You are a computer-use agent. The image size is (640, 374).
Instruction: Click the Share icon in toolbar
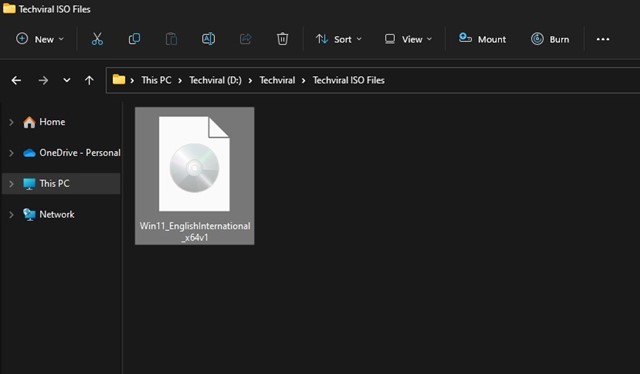click(245, 39)
